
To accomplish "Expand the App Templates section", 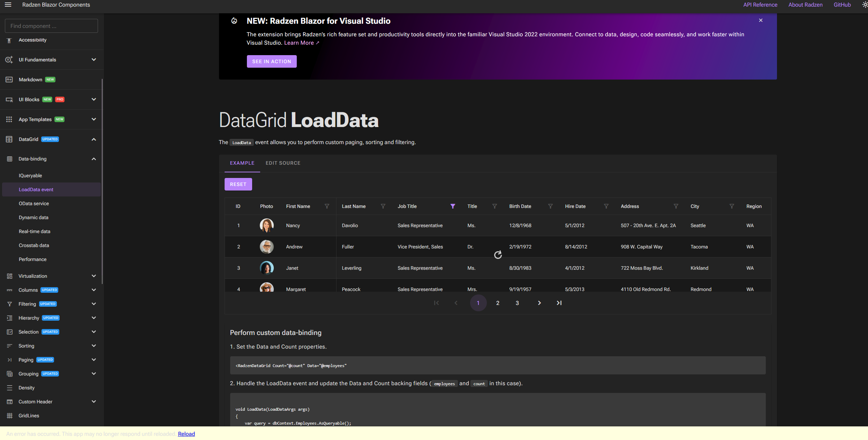I will pos(52,119).
